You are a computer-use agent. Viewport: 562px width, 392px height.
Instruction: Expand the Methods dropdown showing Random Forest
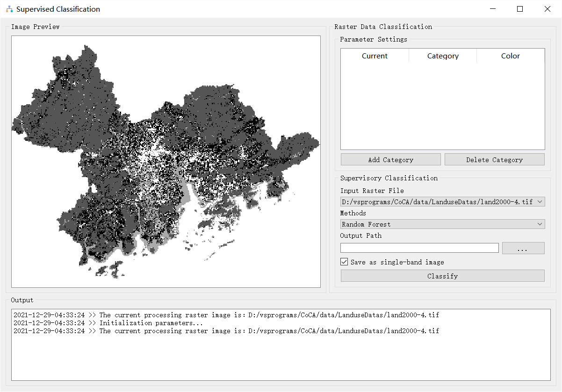click(442, 224)
